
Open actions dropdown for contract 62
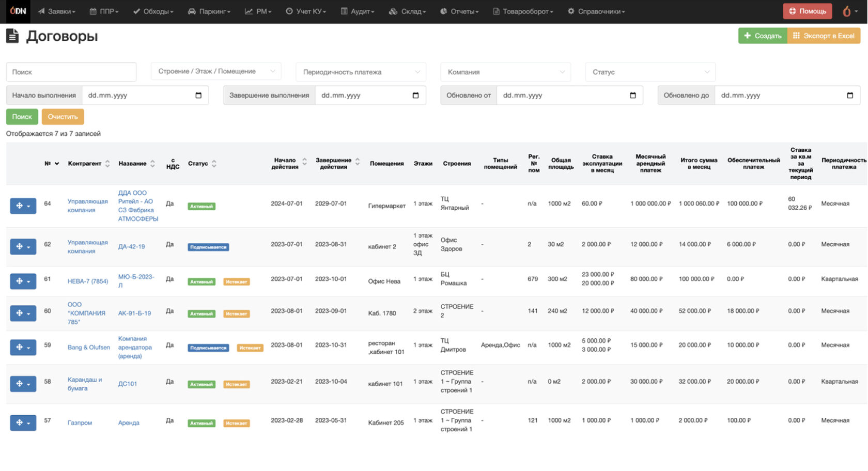(23, 247)
